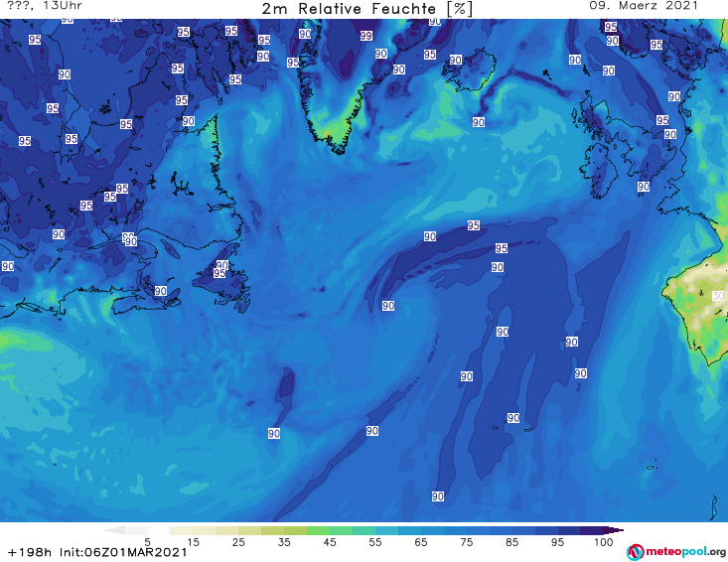Viewport: 728px width, 562px height.
Task: Click the meteopool.org logo
Action: click(676, 552)
